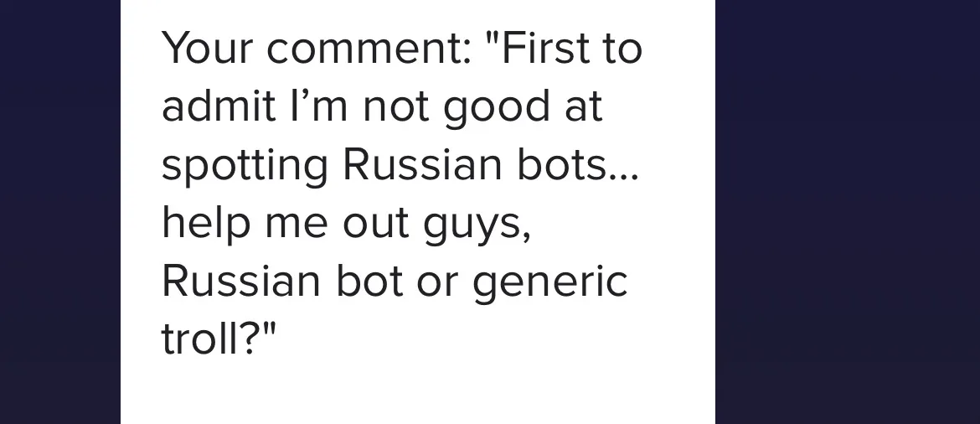Click the word "not" in the comment

click(x=395, y=106)
